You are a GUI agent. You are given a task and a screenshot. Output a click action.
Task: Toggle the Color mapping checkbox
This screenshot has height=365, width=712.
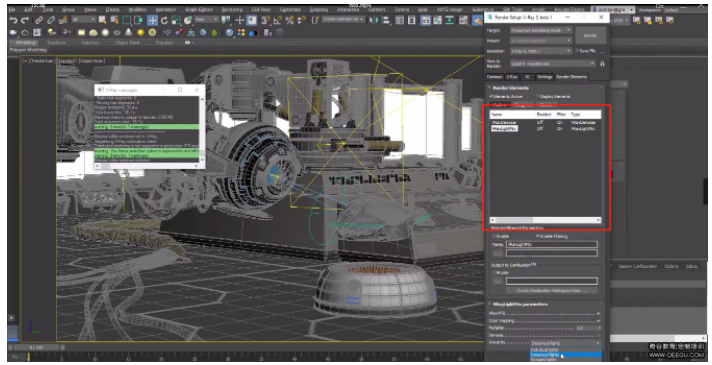(598, 321)
